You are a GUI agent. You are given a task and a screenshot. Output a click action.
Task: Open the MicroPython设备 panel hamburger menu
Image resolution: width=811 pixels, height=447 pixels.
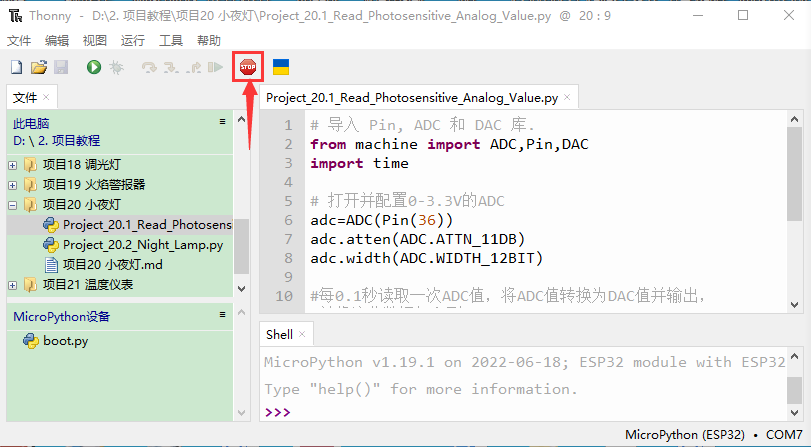coord(223,315)
